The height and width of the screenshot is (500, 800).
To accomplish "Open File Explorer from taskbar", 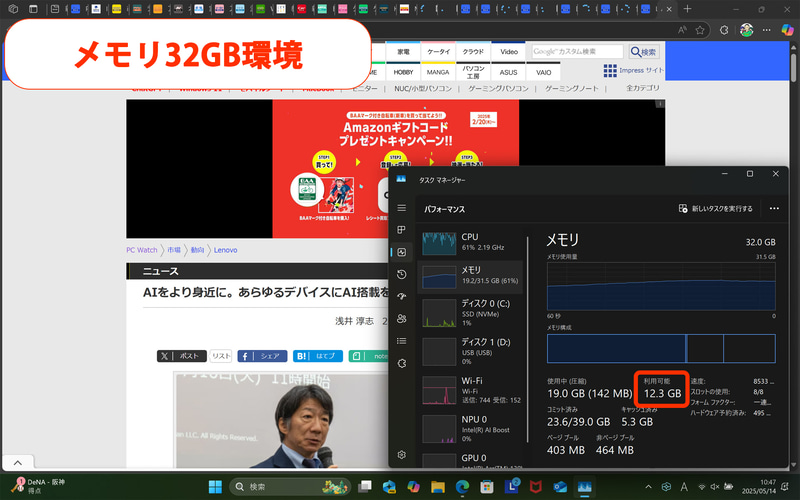I will [x=438, y=486].
